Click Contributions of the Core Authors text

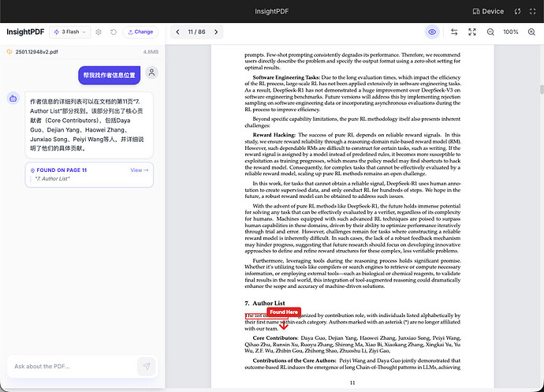(x=295, y=360)
